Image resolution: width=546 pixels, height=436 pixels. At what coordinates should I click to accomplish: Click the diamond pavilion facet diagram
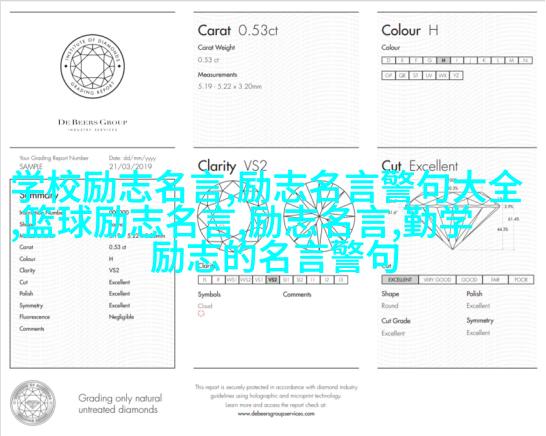[319, 216]
